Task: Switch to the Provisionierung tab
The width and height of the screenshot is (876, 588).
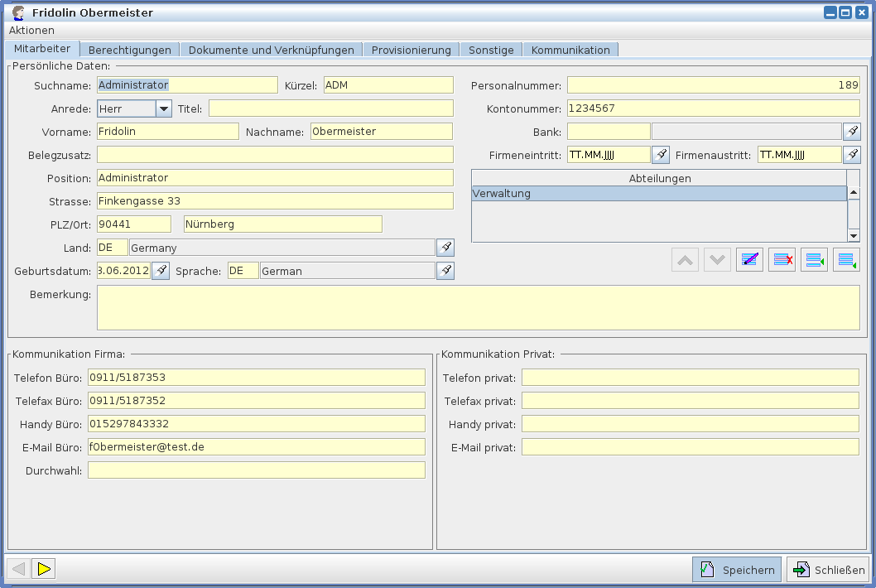Action: tap(411, 50)
